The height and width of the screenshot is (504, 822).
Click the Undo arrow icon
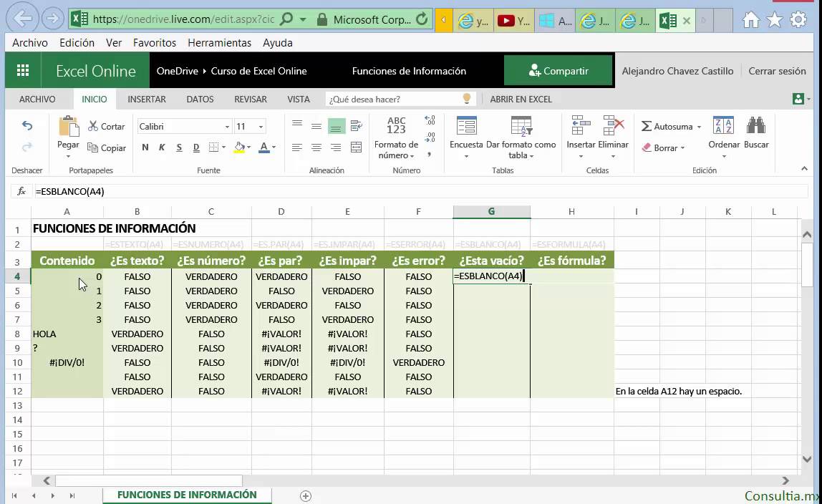(x=27, y=126)
